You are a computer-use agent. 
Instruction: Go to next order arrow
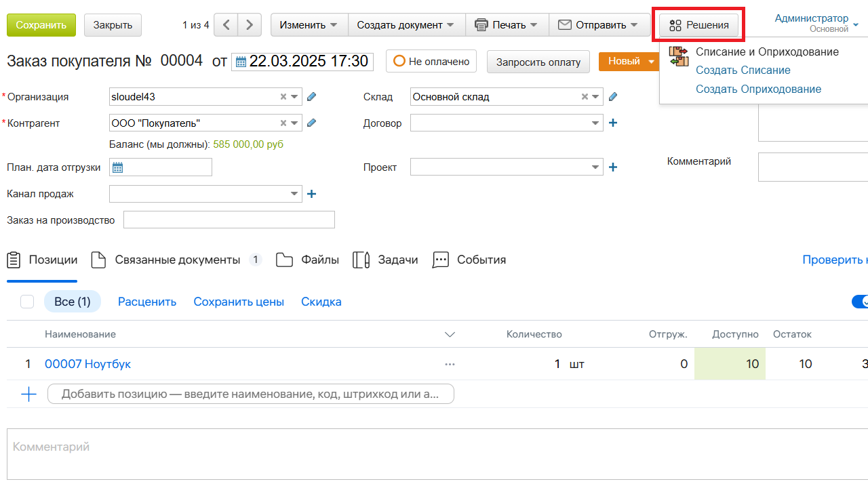click(250, 25)
